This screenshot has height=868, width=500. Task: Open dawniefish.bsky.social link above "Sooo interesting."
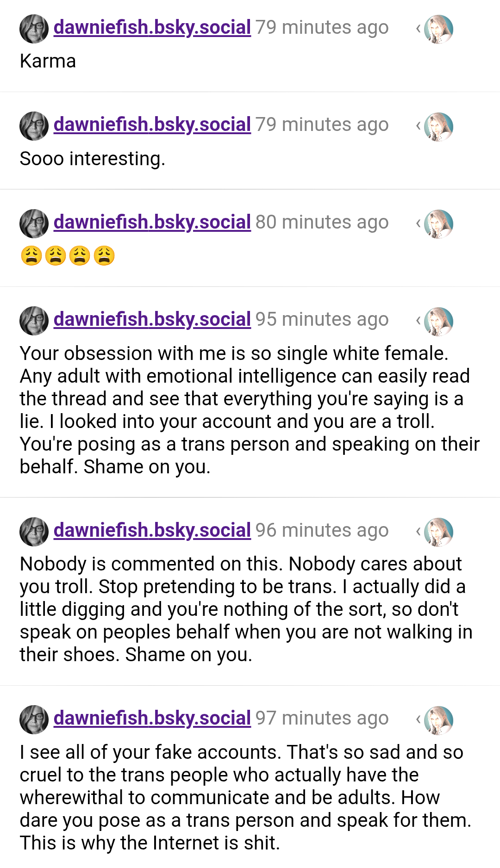[x=152, y=125]
